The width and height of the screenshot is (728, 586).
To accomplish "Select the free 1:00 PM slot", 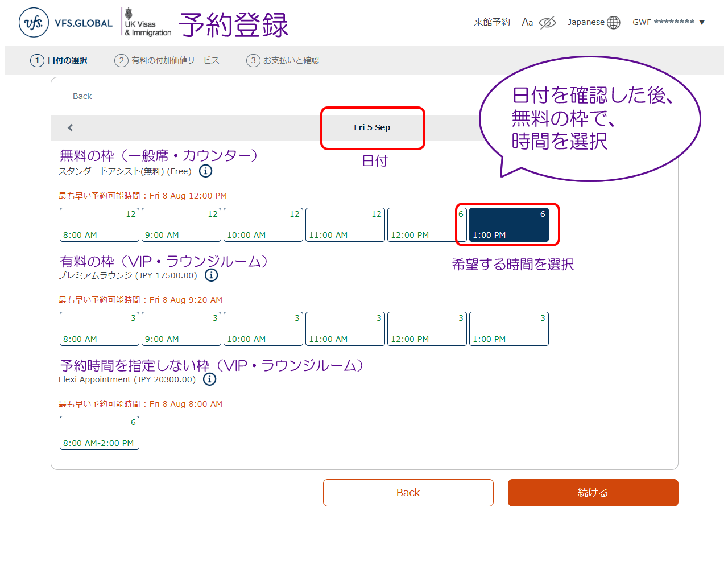I will coord(508,225).
